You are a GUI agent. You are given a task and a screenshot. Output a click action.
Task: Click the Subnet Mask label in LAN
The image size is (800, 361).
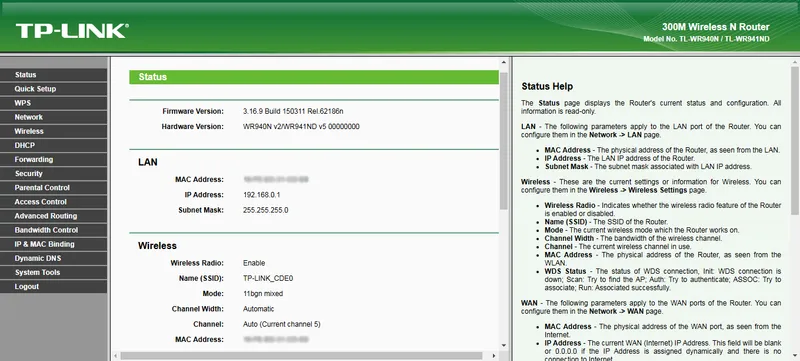[201, 210]
